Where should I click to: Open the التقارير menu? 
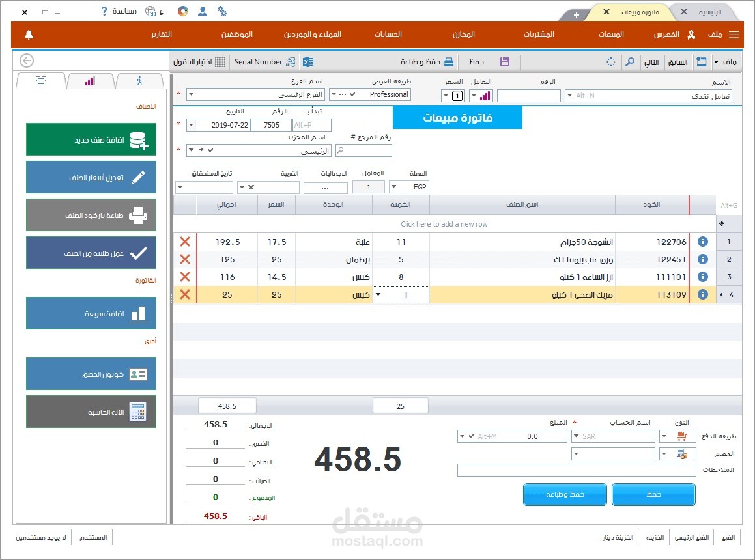coord(162,35)
